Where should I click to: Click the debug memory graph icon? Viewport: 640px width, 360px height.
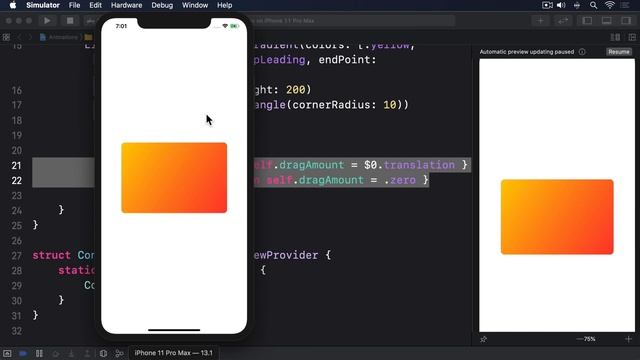pos(119,353)
